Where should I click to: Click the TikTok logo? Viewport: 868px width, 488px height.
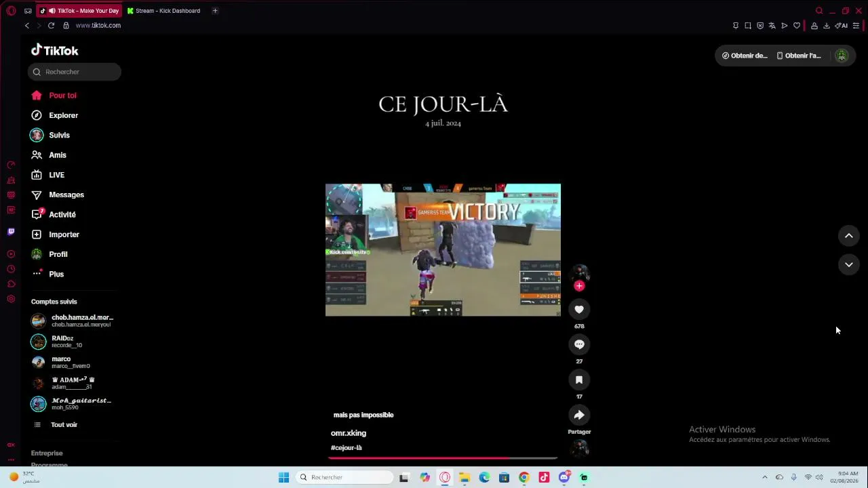click(x=55, y=51)
